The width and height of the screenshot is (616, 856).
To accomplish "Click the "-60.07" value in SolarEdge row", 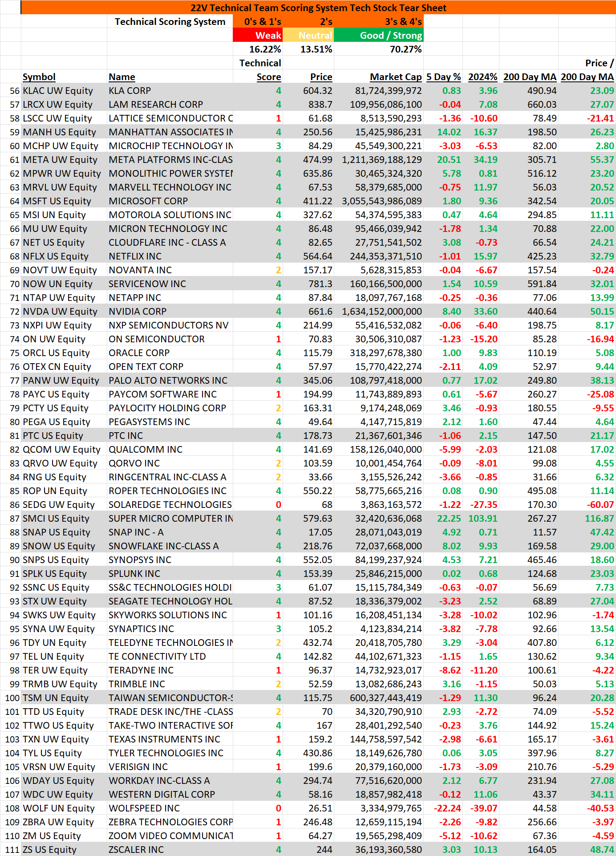I will (587, 504).
